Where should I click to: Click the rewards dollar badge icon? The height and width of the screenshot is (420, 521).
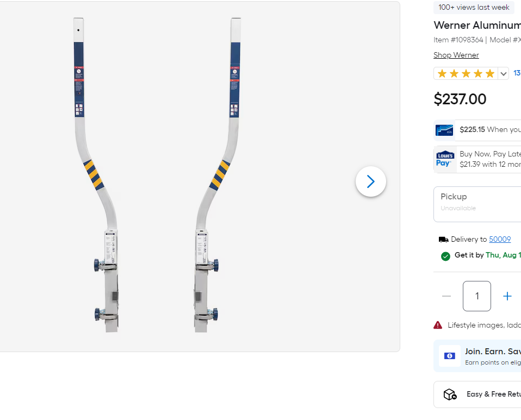click(x=450, y=356)
